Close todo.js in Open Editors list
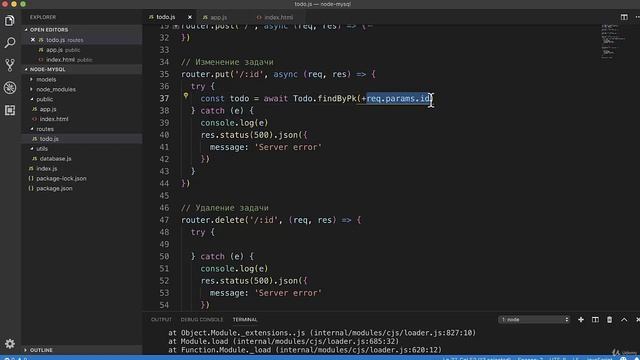This screenshot has height=360, width=640. (33, 40)
